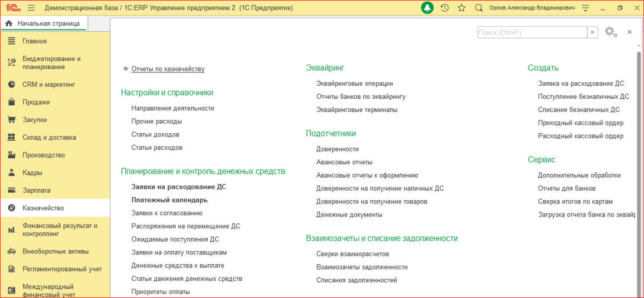
Task: Click the 1C logo icon
Action: point(13,8)
